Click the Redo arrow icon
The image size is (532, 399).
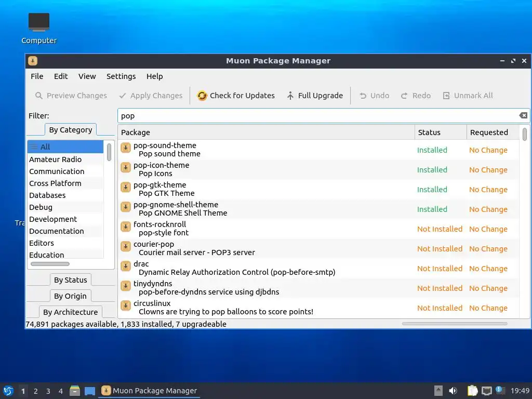(404, 96)
